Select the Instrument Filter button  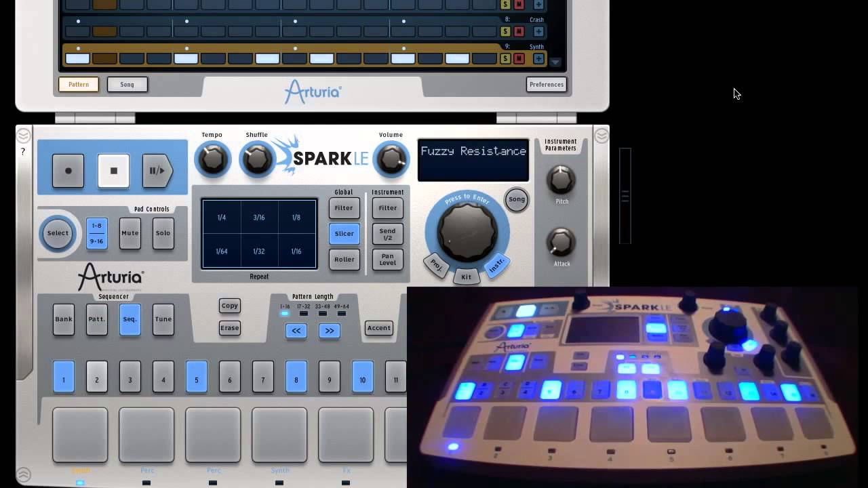(x=388, y=208)
